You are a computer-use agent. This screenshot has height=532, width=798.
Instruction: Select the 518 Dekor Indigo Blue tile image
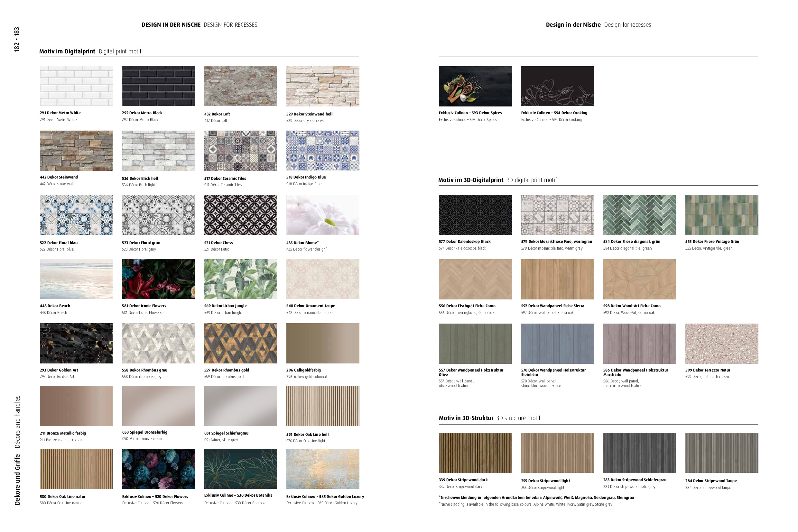click(x=322, y=150)
